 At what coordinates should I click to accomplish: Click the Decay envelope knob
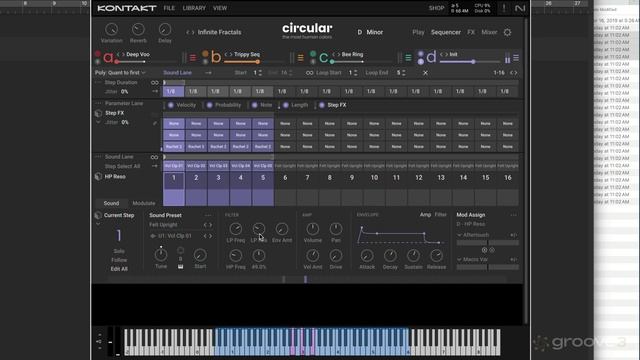point(390,256)
